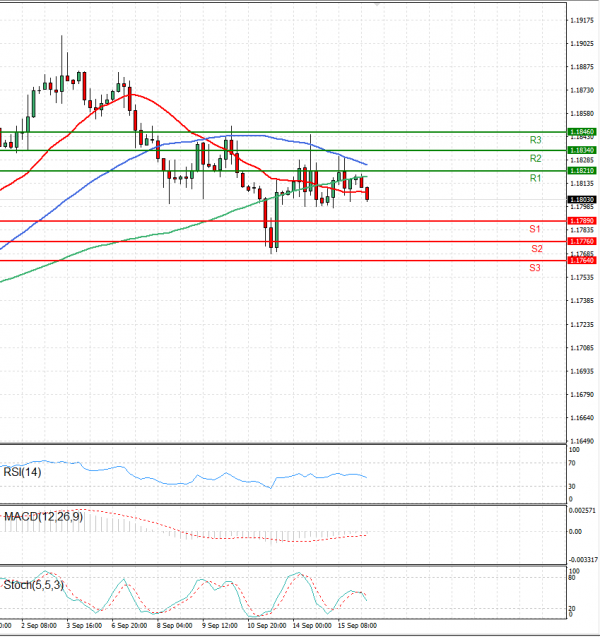Click the S2 support label

point(537,249)
